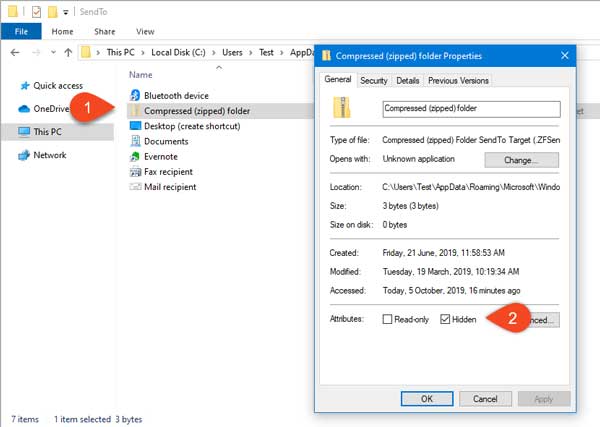The image size is (600, 427).
Task: Open the File menu tab
Action: 21,31
